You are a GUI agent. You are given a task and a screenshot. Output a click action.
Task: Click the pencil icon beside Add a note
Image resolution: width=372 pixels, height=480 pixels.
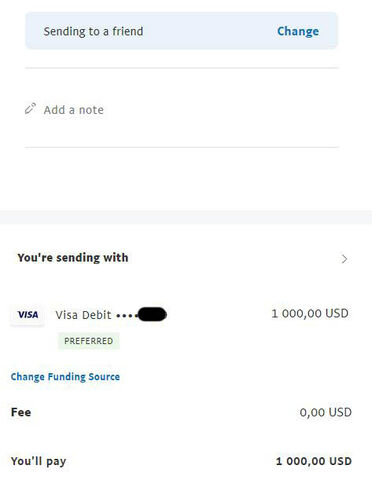pyautogui.click(x=30, y=109)
